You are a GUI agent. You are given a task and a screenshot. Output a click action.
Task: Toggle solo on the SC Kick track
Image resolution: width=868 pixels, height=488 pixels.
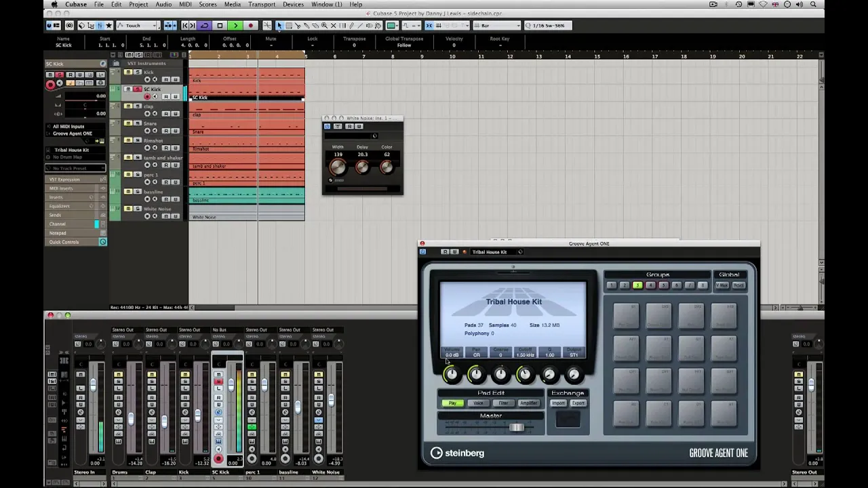pyautogui.click(x=138, y=89)
